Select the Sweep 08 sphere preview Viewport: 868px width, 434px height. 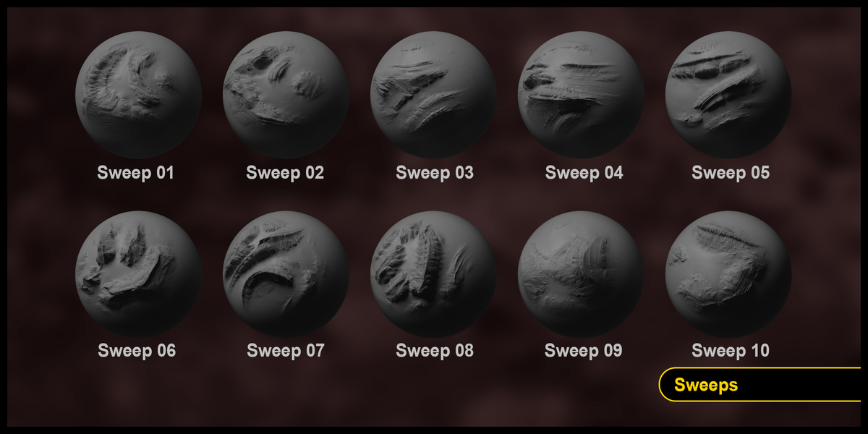[x=433, y=274]
